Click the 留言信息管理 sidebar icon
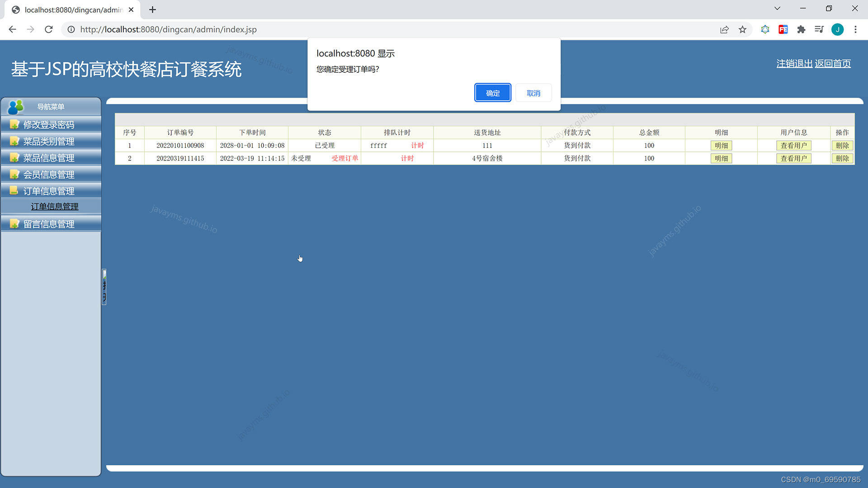This screenshot has width=868, height=488. coord(14,223)
